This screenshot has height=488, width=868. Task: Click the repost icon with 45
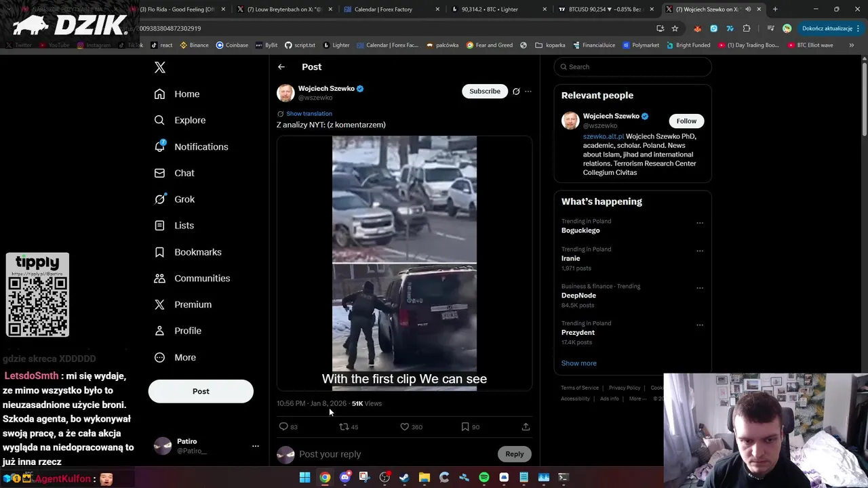pos(344,426)
